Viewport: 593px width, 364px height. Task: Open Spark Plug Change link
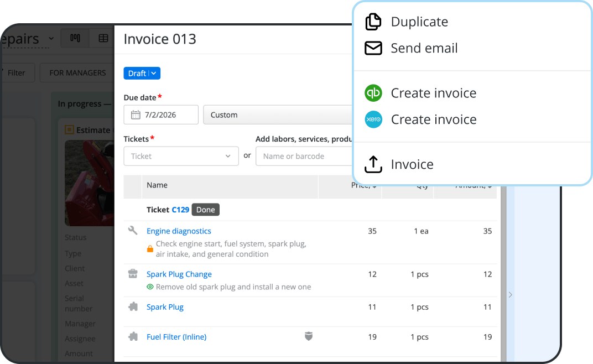point(179,274)
